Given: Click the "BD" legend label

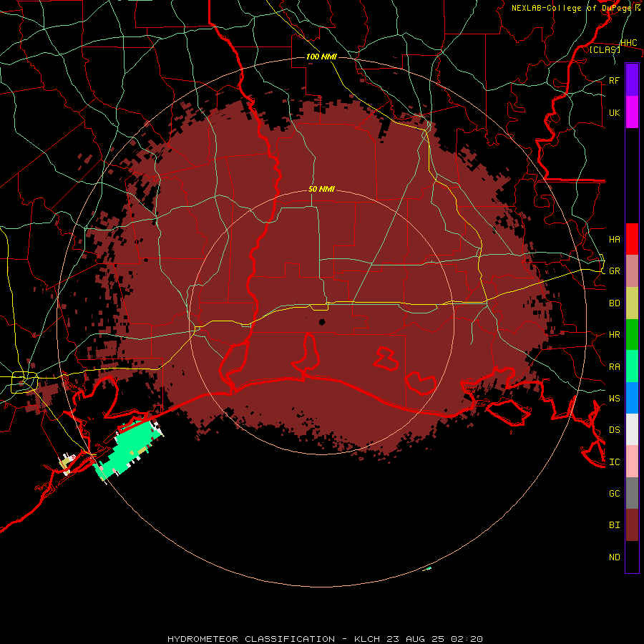Looking at the screenshot, I should coord(614,303).
